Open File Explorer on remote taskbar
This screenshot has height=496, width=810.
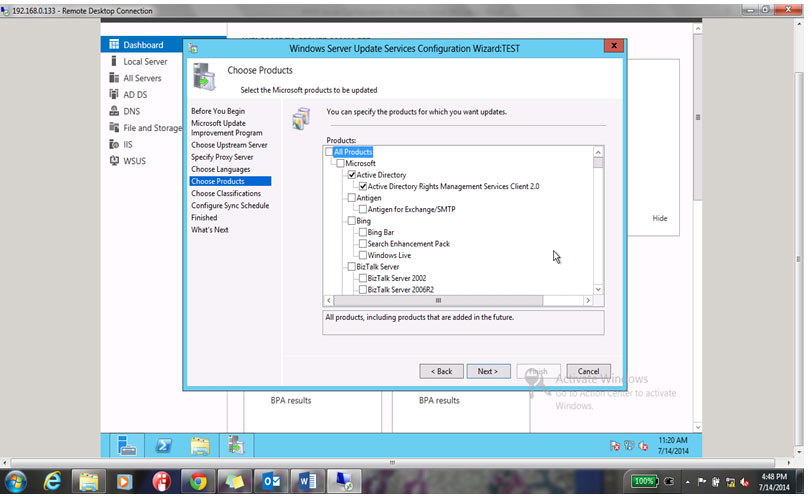[x=200, y=445]
